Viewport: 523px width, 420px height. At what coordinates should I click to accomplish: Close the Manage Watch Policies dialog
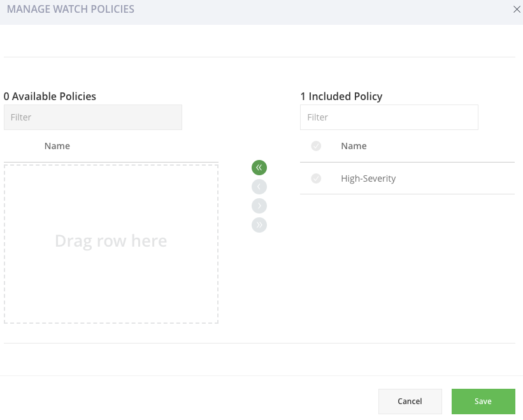517,10
